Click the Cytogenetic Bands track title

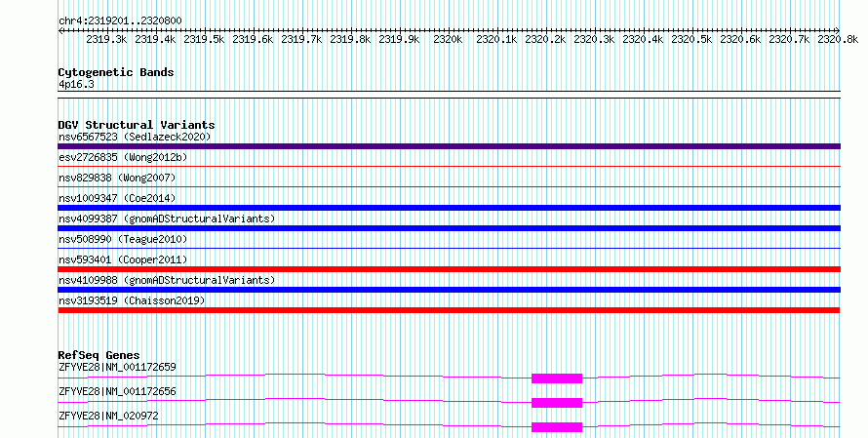click(116, 72)
